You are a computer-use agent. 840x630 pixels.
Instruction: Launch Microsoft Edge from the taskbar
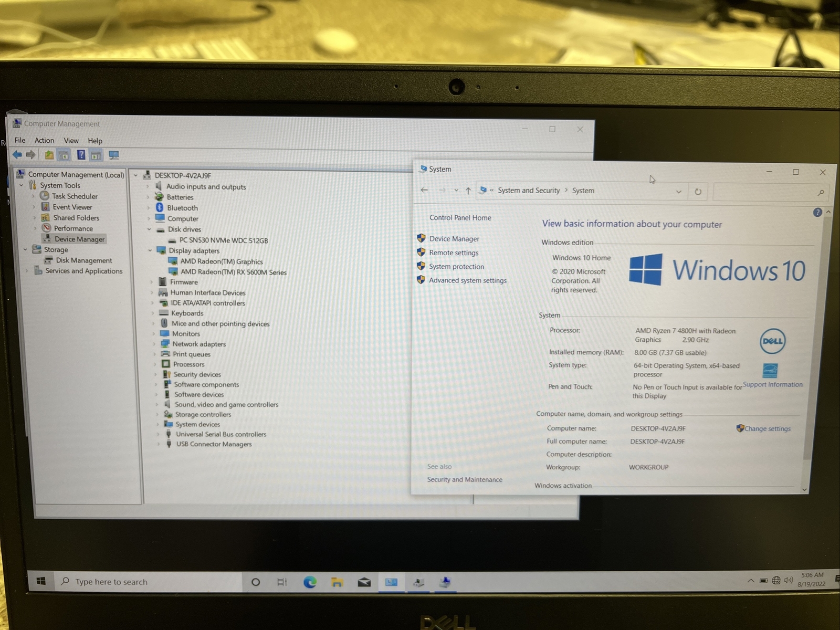click(310, 582)
